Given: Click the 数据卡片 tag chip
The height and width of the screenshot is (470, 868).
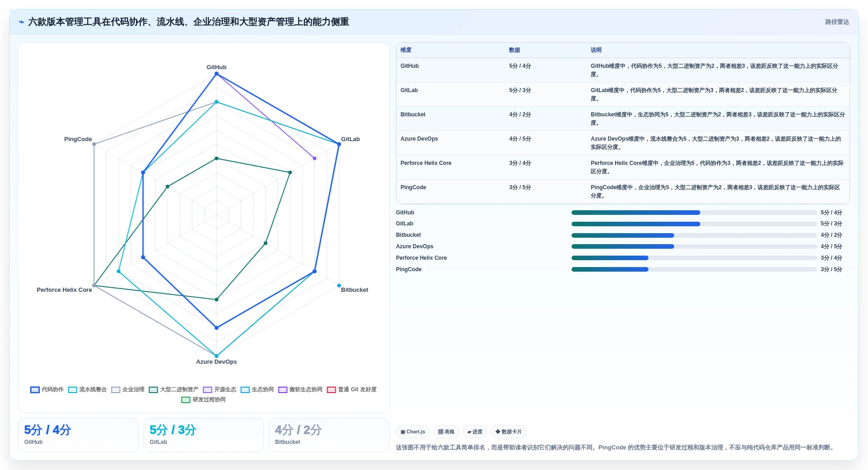Looking at the screenshot, I should click(x=508, y=432).
